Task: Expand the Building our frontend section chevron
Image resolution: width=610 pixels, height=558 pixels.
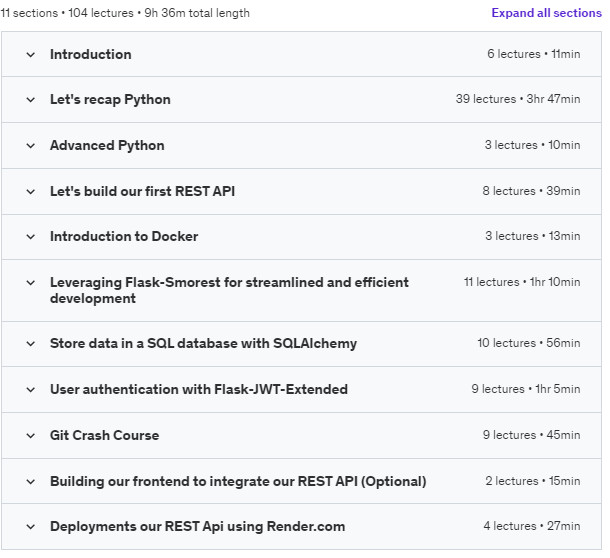Action: pos(31,482)
